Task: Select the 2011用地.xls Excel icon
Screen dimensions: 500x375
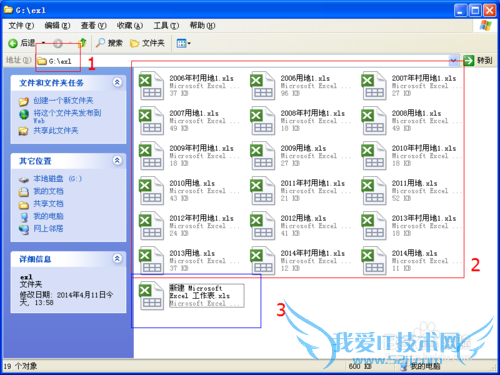Action: pyautogui.click(x=374, y=191)
